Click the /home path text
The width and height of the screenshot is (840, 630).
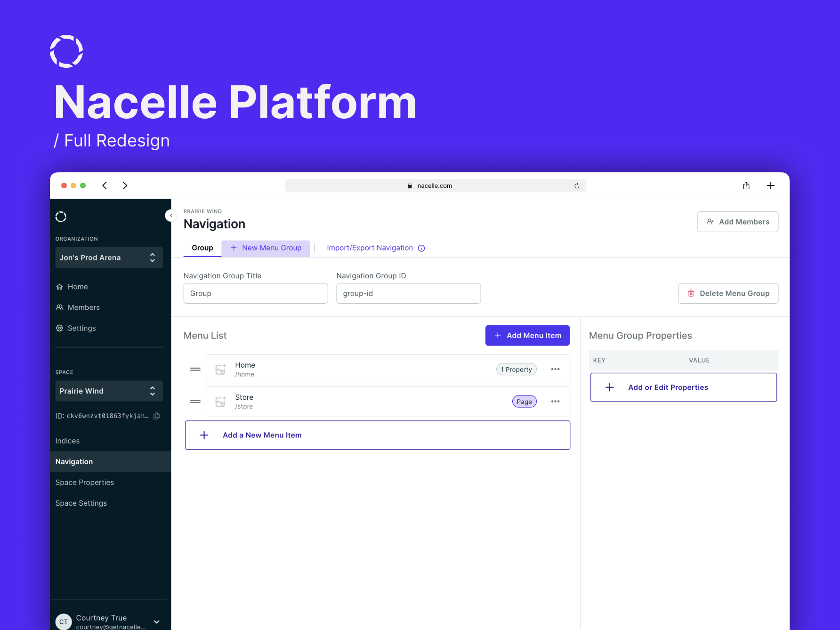[245, 375]
